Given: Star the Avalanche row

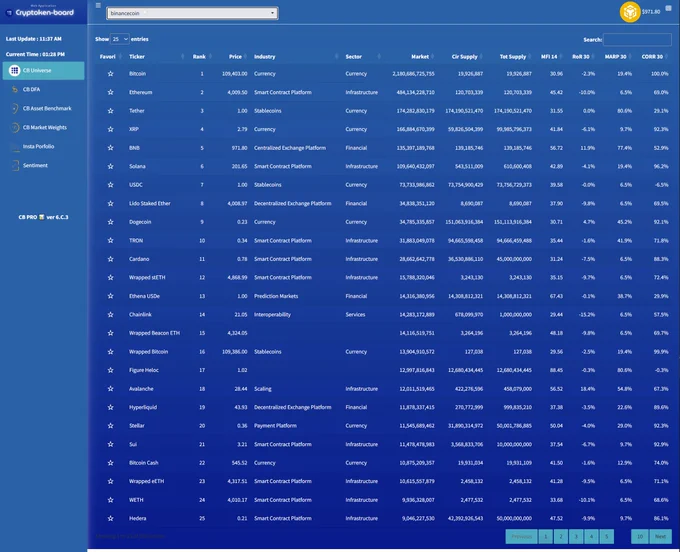Looking at the screenshot, I should tap(111, 389).
